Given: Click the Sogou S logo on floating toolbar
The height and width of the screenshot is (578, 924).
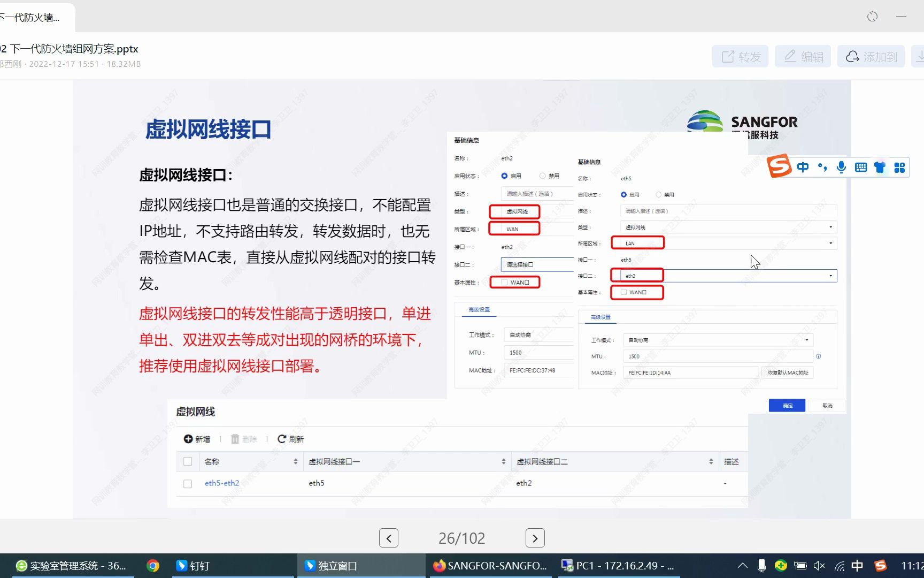Looking at the screenshot, I should [x=779, y=166].
